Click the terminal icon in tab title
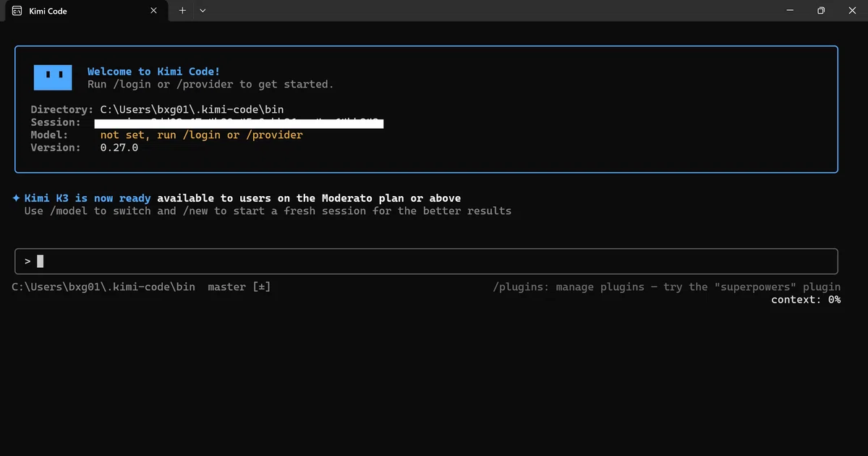868x456 pixels. click(17, 11)
